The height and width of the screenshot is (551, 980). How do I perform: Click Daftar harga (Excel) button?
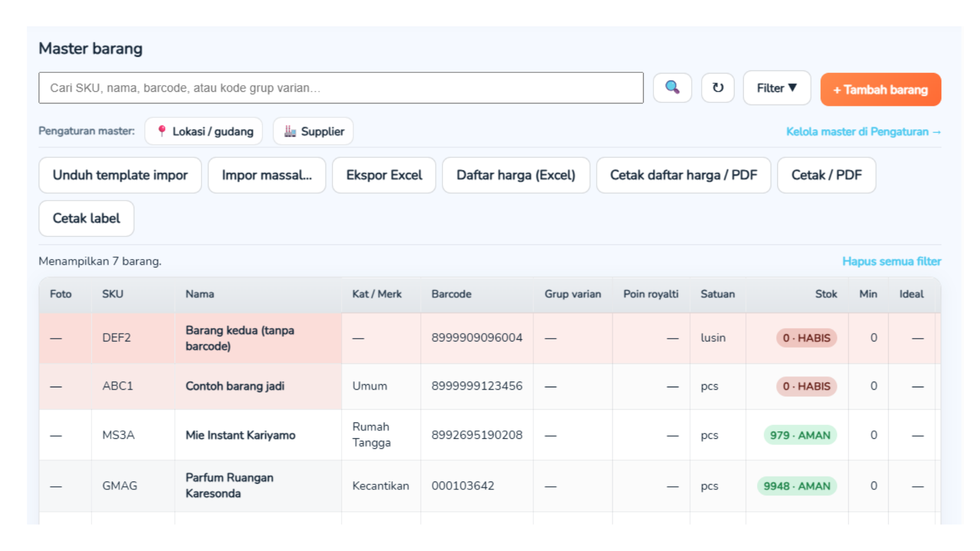[x=516, y=175]
